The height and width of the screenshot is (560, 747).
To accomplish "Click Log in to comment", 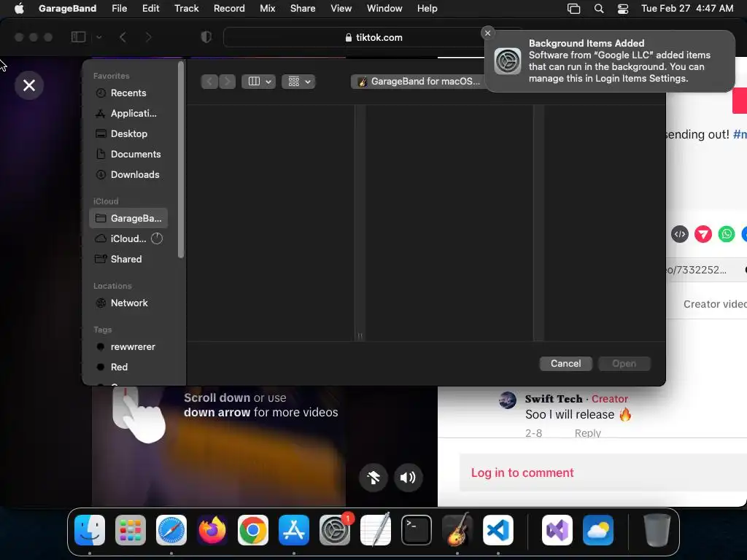I will click(522, 472).
